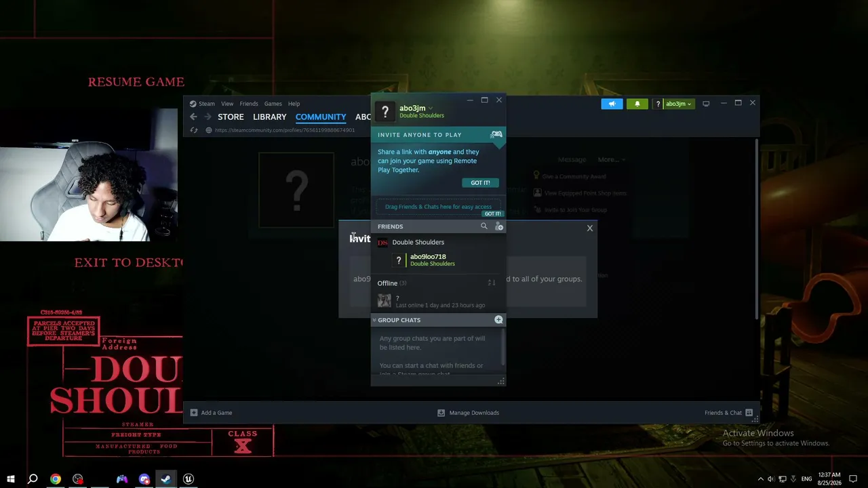Click the drag friends easy-access drop zone

point(438,207)
